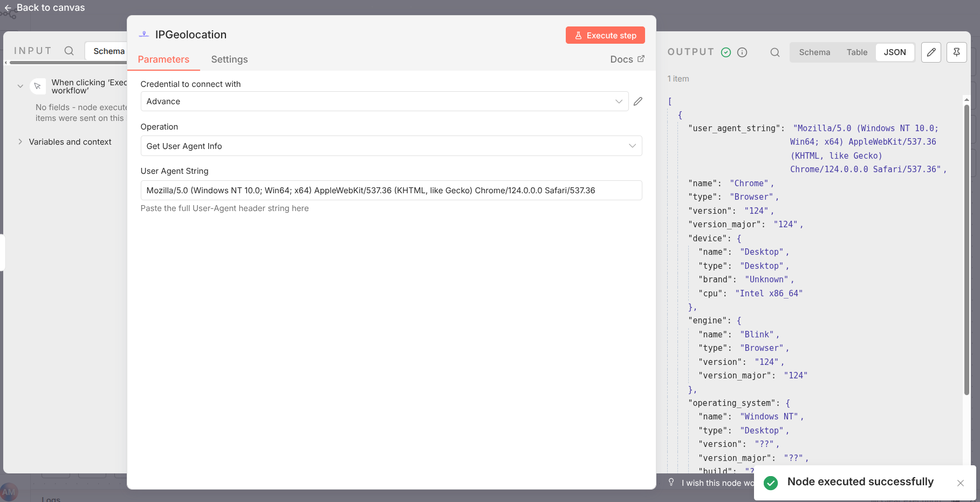Close the success notification toast

(960, 483)
